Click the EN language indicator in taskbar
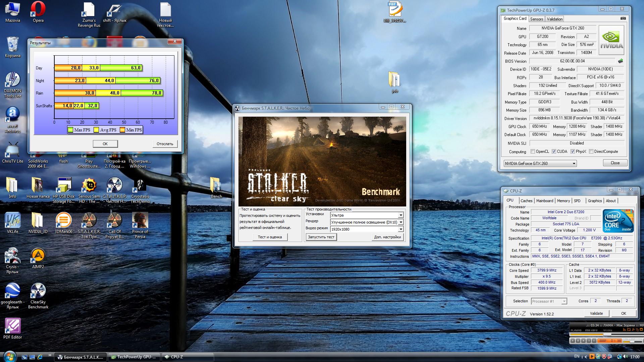Image resolution: width=644 pixels, height=362 pixels. coord(577,356)
